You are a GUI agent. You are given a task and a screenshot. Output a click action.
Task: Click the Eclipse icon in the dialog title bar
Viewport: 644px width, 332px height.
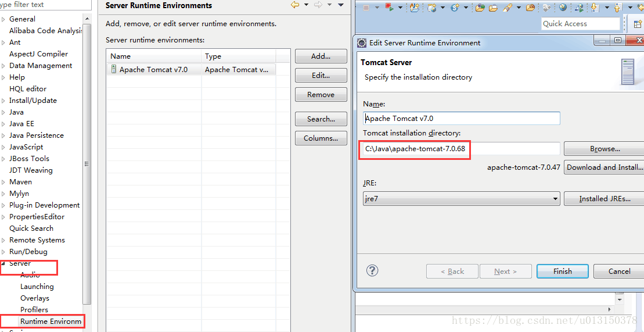362,42
